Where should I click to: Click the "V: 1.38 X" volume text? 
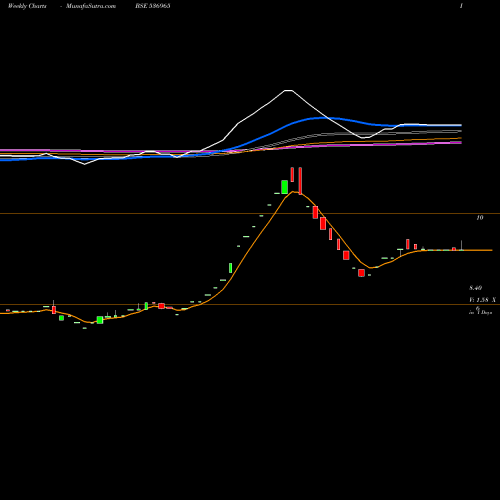click(x=482, y=300)
